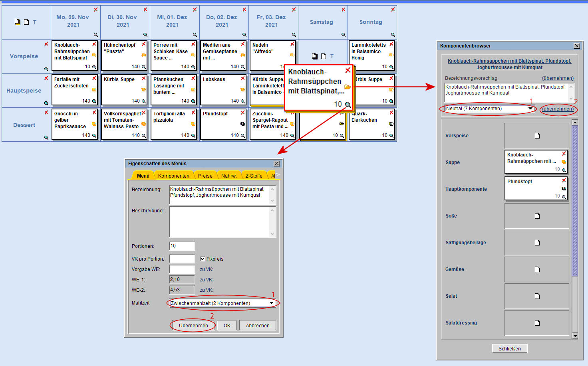Toggle the Fixpreis checkbox
This screenshot has width=588, height=366.
(x=203, y=259)
